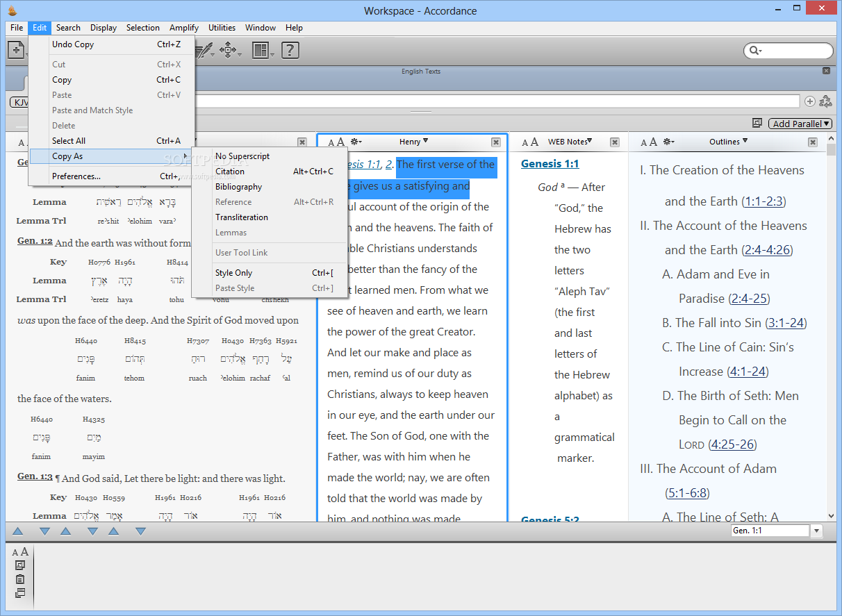Close the Henry pane
The image size is (842, 616).
[496, 142]
